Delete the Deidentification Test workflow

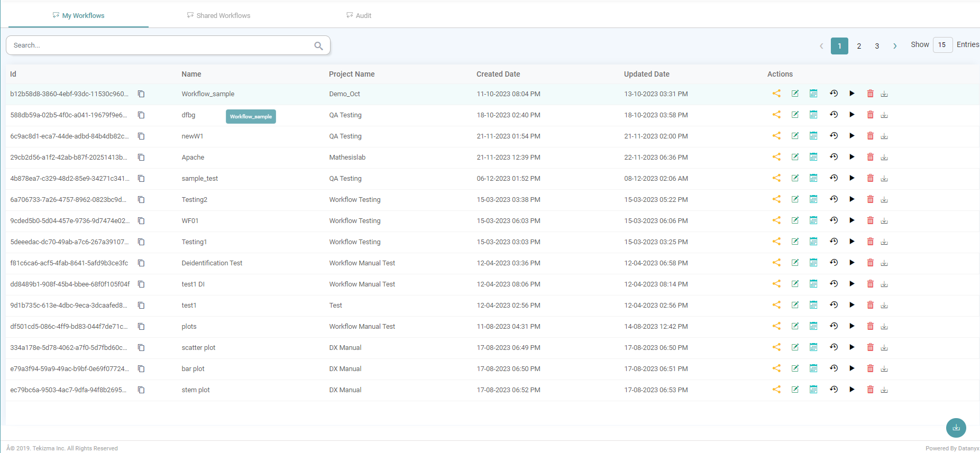(870, 263)
